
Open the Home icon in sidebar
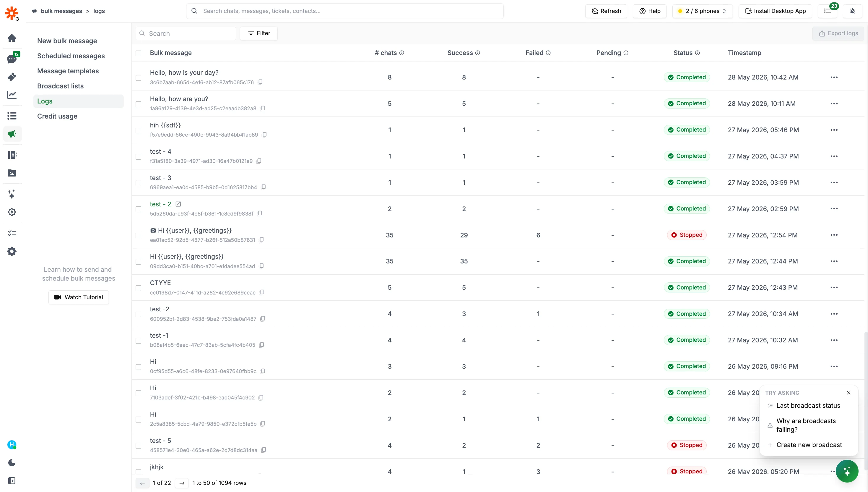point(12,38)
